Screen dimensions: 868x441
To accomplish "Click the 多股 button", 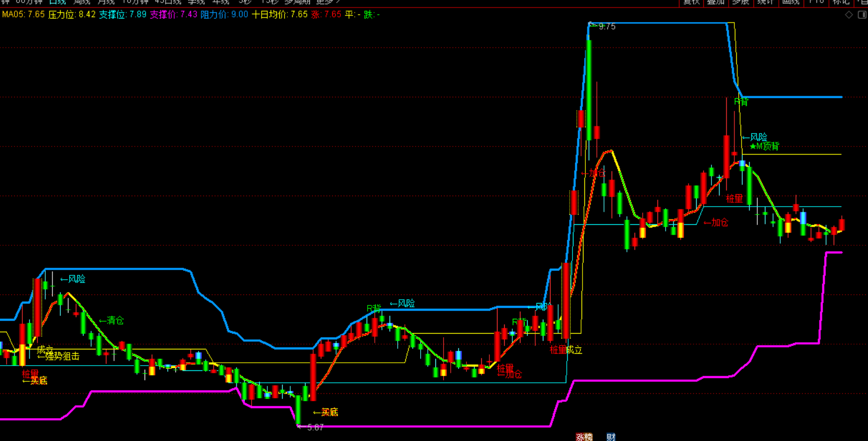I will tap(741, 2).
